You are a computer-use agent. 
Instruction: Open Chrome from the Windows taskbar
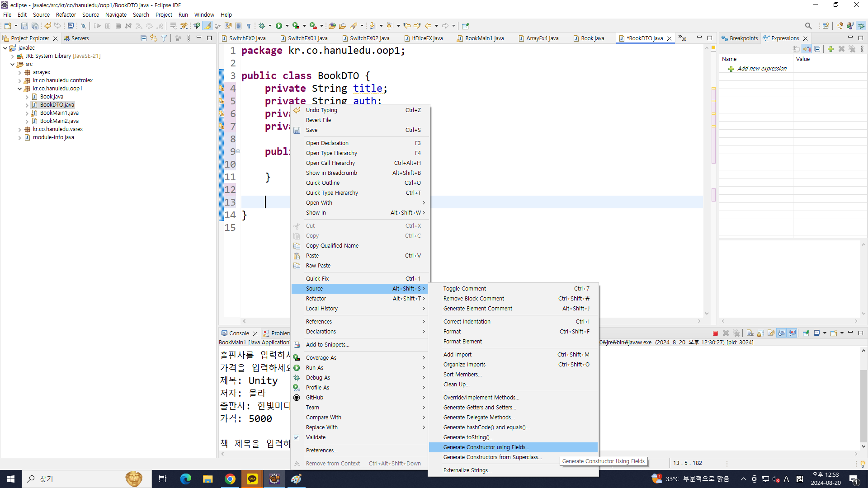click(x=230, y=479)
